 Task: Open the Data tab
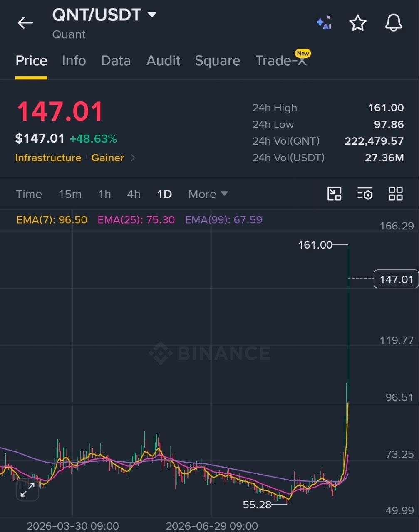coord(116,61)
